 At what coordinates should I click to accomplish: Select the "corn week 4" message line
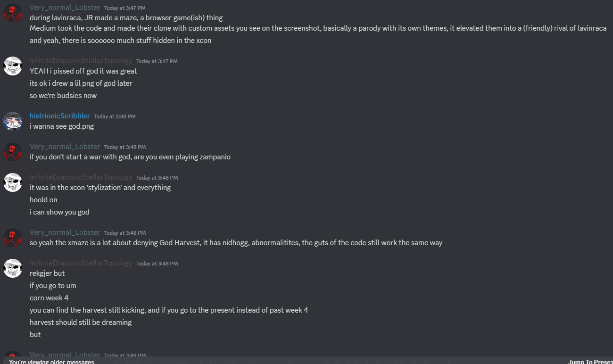point(49,298)
